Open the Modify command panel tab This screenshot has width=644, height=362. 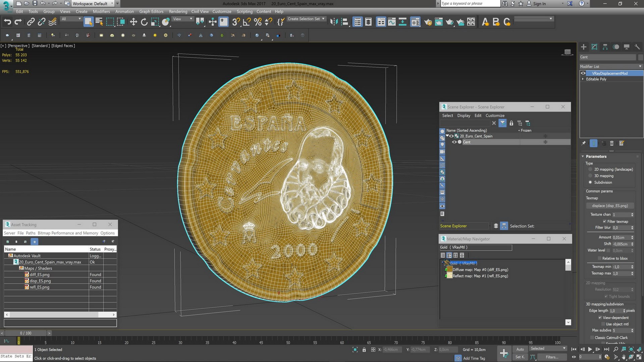(x=594, y=47)
